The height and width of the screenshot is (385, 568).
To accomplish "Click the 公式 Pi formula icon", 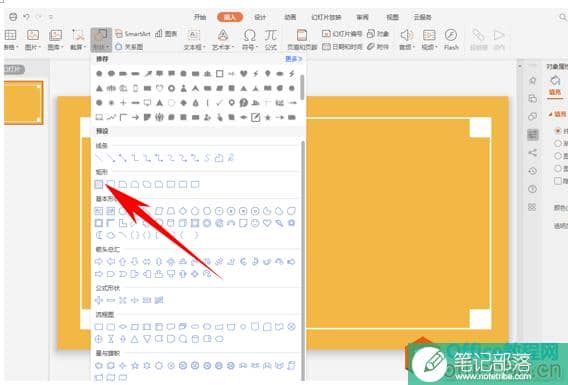I will tap(271, 39).
